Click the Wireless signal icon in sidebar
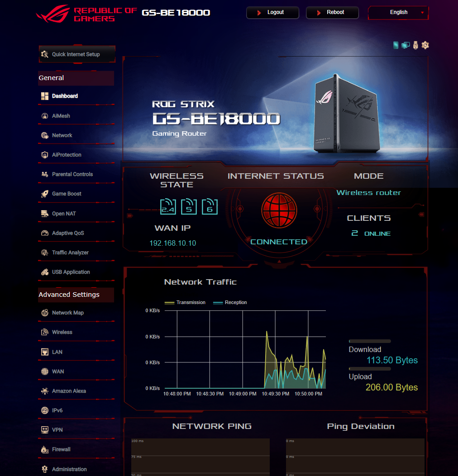 [45, 332]
